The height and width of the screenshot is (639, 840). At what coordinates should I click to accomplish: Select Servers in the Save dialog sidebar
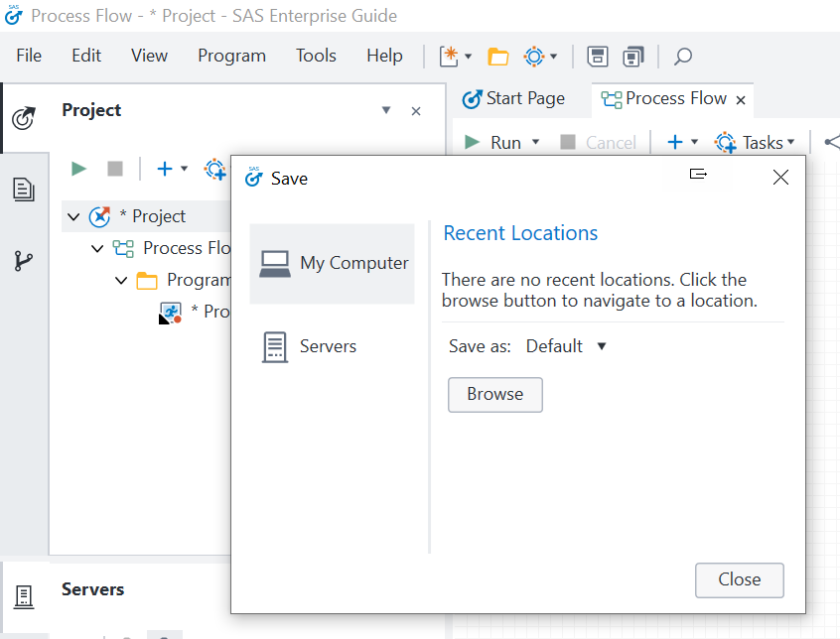[x=328, y=346]
